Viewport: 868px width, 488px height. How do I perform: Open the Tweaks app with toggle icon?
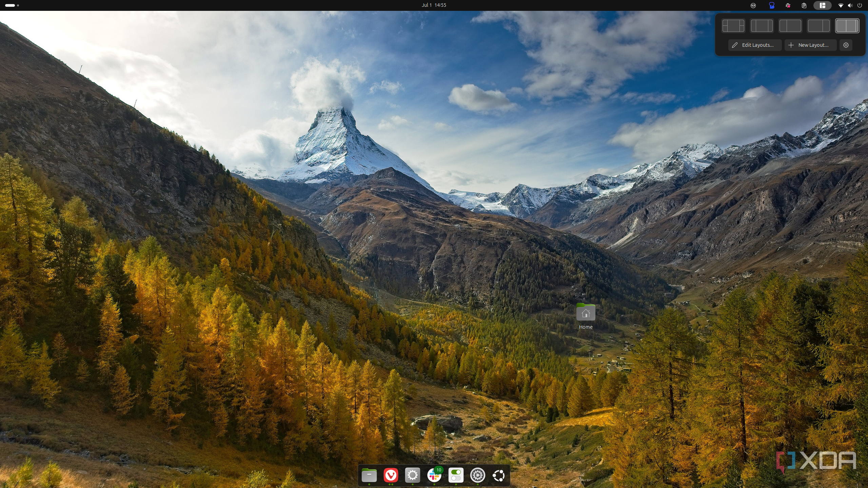click(456, 475)
